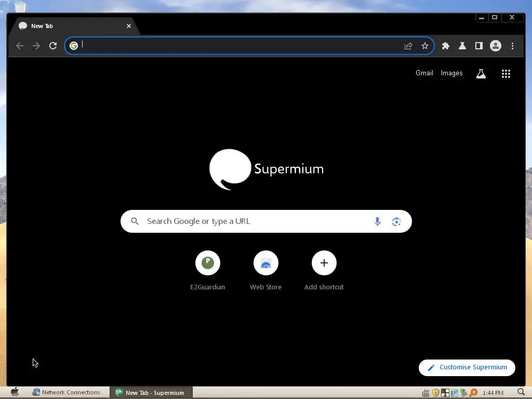Open Search Labs flask icon on page
The image size is (532, 399).
click(481, 74)
